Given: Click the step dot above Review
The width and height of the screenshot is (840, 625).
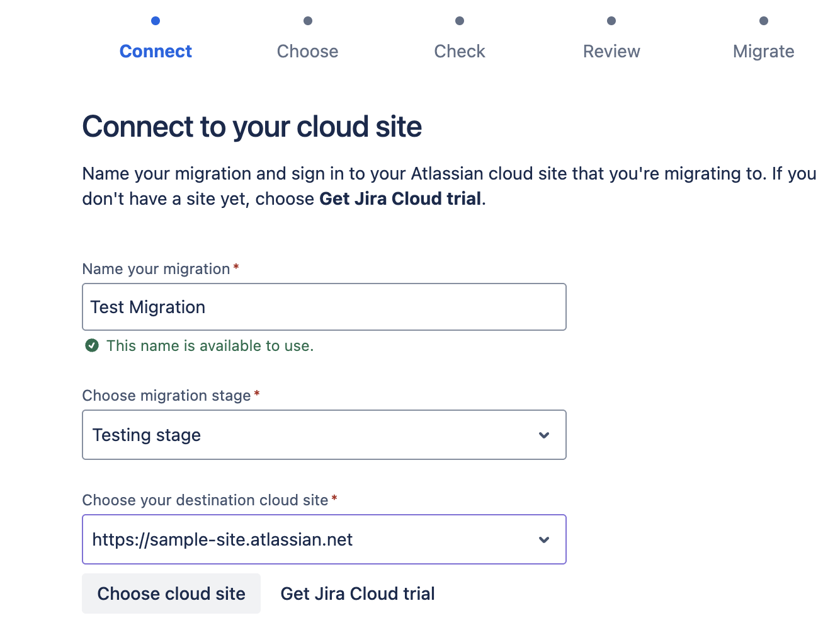Looking at the screenshot, I should [611, 21].
